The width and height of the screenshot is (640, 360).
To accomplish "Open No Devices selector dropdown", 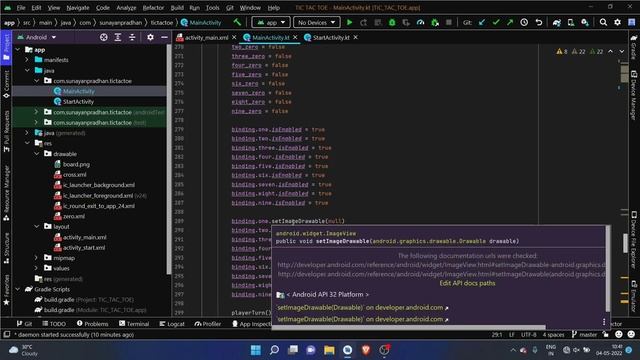I will (x=316, y=22).
